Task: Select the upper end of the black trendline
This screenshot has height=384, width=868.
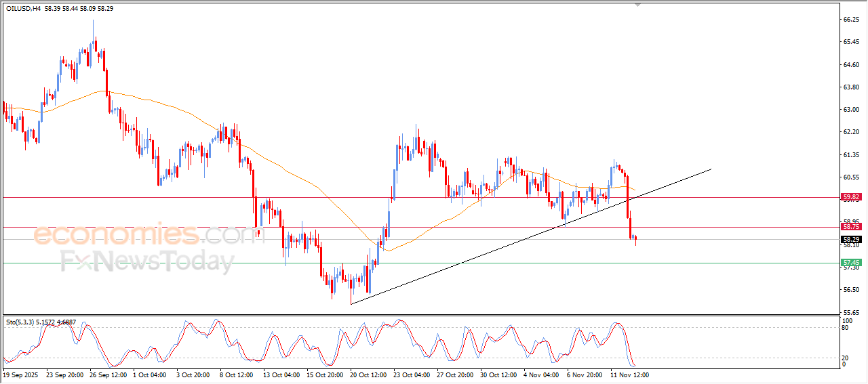Action: tap(711, 168)
